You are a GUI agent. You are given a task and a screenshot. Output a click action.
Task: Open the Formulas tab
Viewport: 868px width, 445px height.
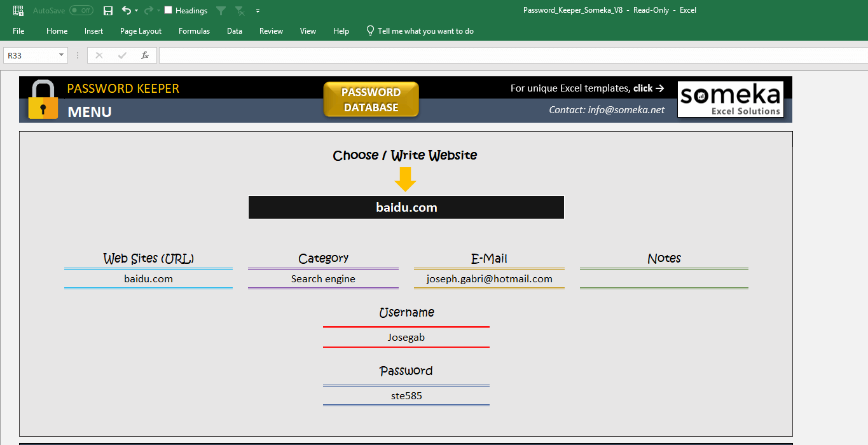coord(194,31)
